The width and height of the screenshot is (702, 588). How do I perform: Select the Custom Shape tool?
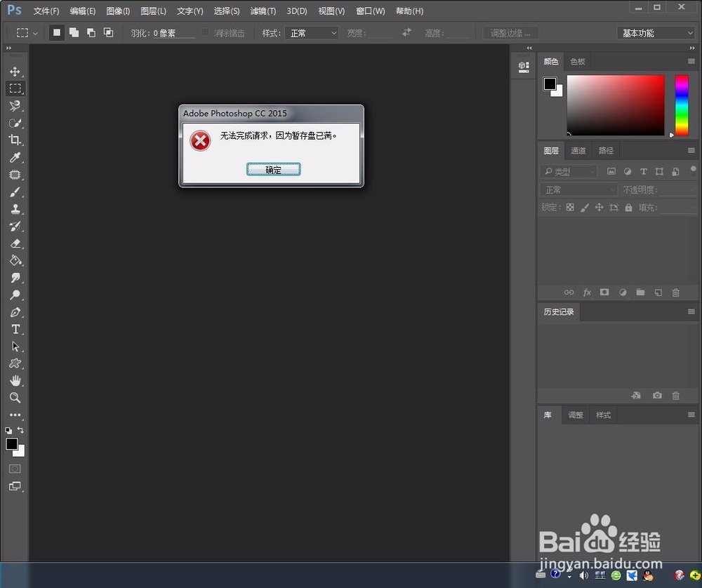15,363
